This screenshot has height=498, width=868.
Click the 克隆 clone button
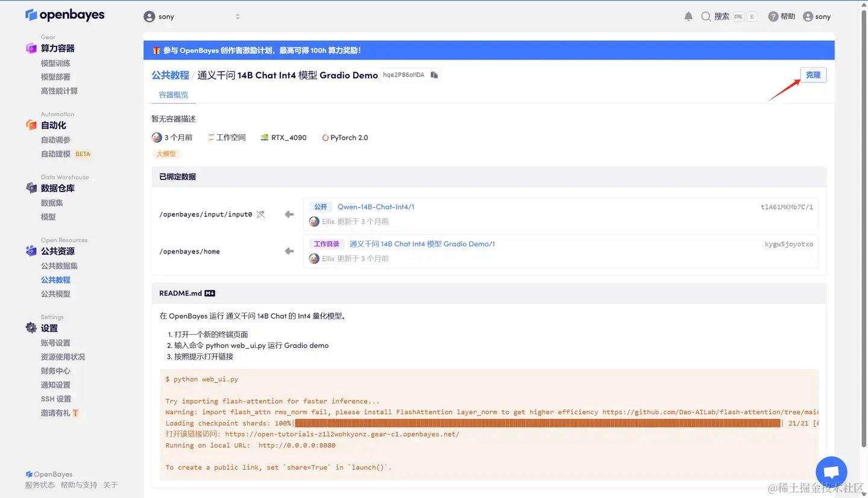(813, 75)
